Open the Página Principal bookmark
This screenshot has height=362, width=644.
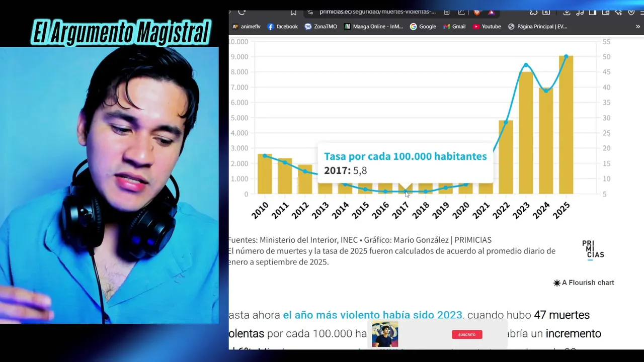coord(537,27)
